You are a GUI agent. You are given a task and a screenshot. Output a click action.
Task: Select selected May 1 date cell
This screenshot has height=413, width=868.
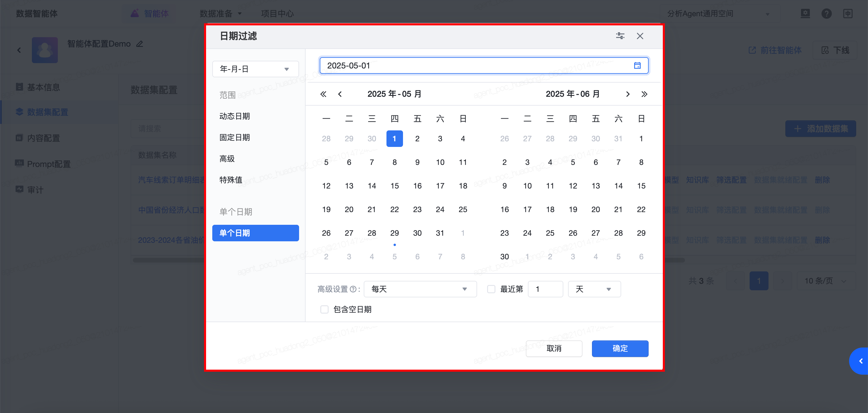click(x=394, y=139)
